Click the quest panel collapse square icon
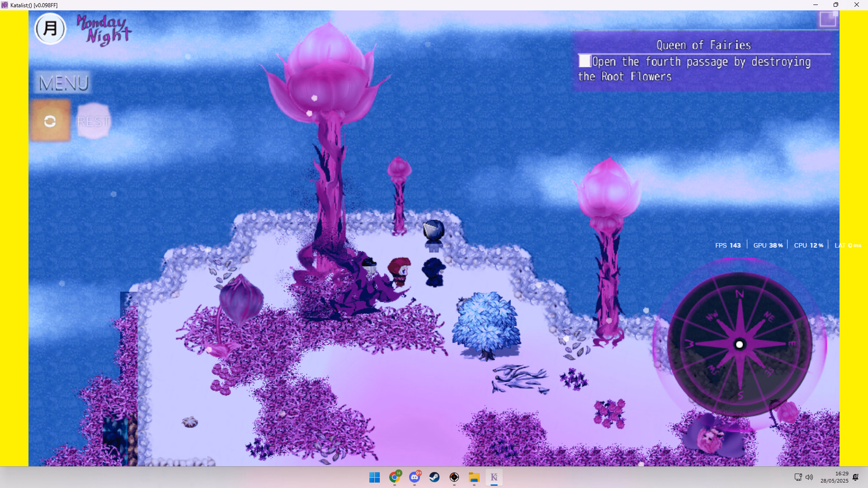The width and height of the screenshot is (868, 488). click(x=828, y=19)
